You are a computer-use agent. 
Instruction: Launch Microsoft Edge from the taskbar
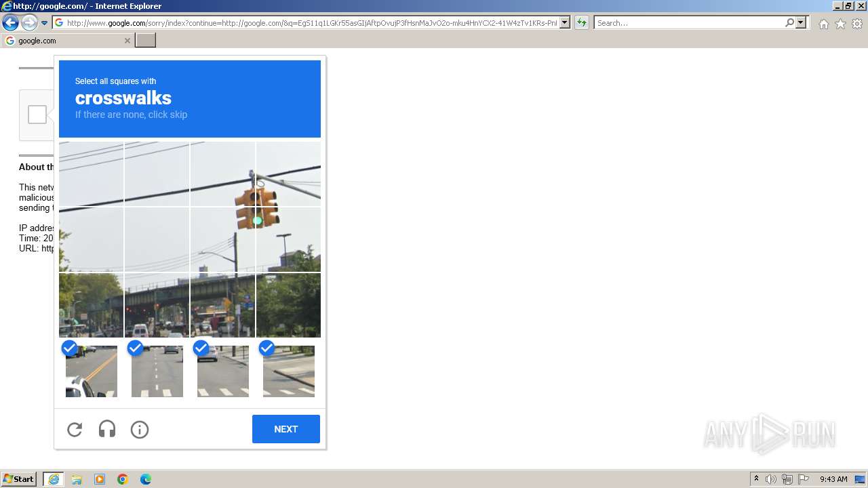146,479
